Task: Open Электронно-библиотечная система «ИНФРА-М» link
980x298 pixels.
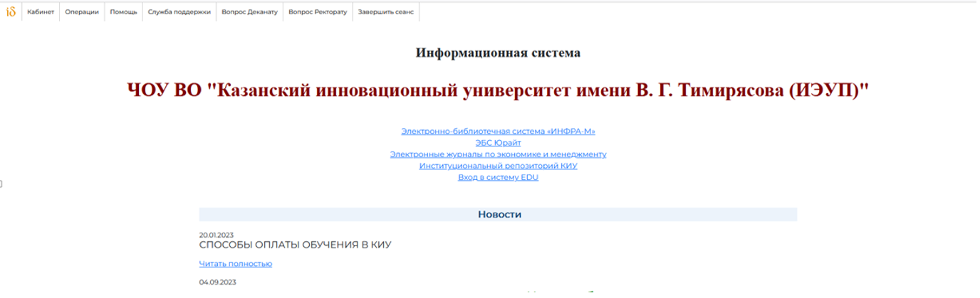Action: (498, 132)
